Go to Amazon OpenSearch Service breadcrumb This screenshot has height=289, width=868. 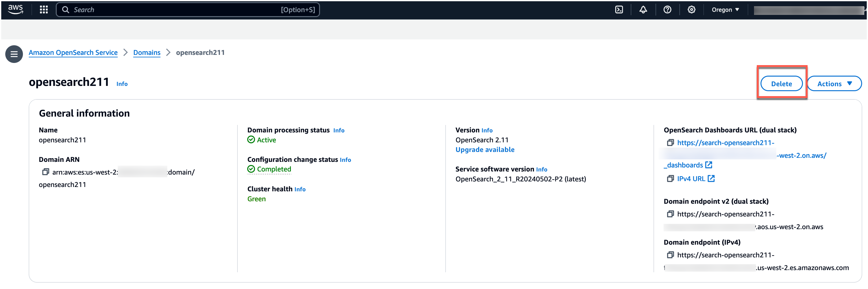(73, 53)
